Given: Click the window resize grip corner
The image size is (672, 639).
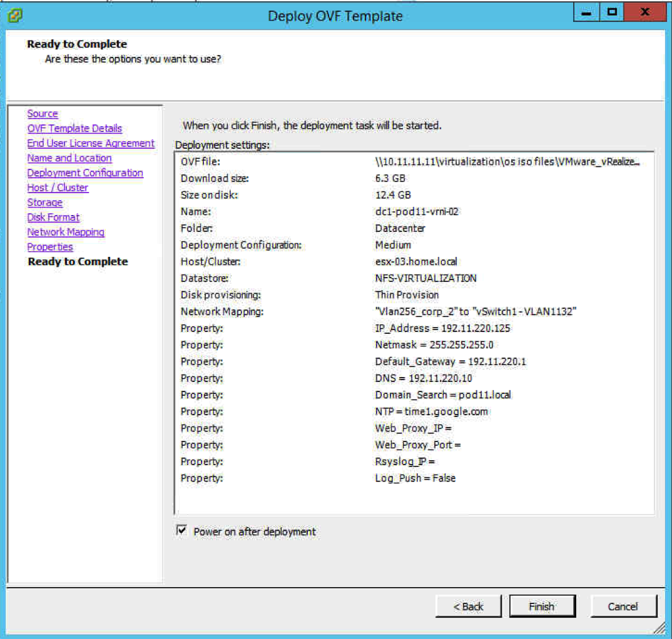Looking at the screenshot, I should tap(659, 627).
